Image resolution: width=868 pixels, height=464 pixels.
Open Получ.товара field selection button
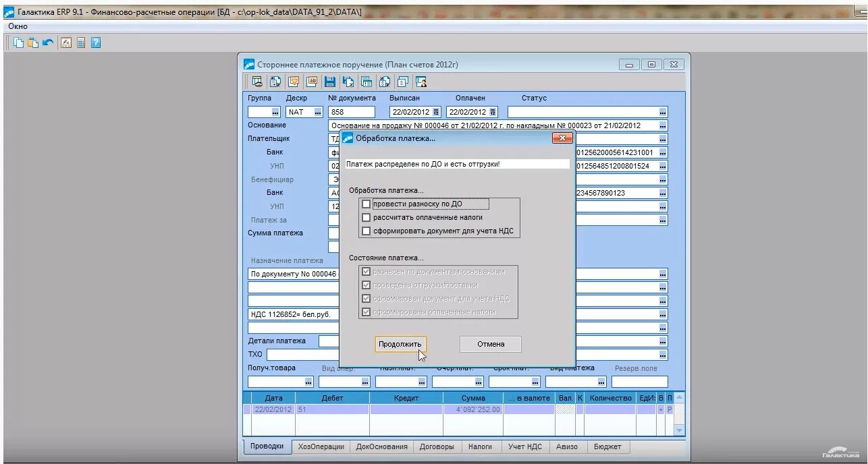pyautogui.click(x=308, y=382)
